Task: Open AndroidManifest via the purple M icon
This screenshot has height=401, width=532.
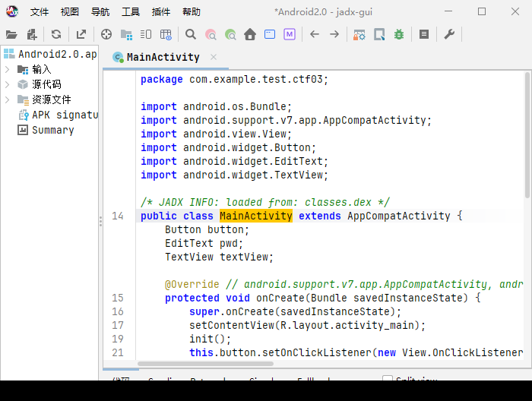Action: [x=290, y=34]
